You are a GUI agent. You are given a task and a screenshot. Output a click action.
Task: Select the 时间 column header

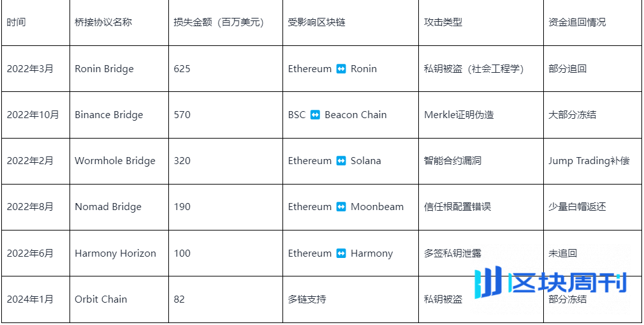point(36,22)
